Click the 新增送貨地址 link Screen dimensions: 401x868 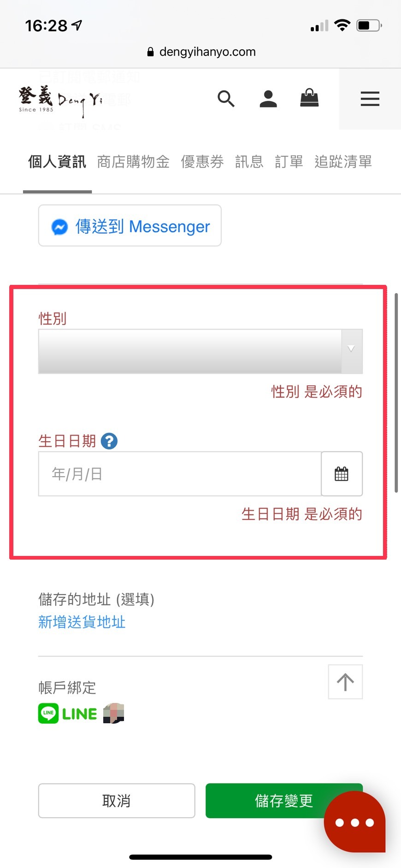[82, 622]
